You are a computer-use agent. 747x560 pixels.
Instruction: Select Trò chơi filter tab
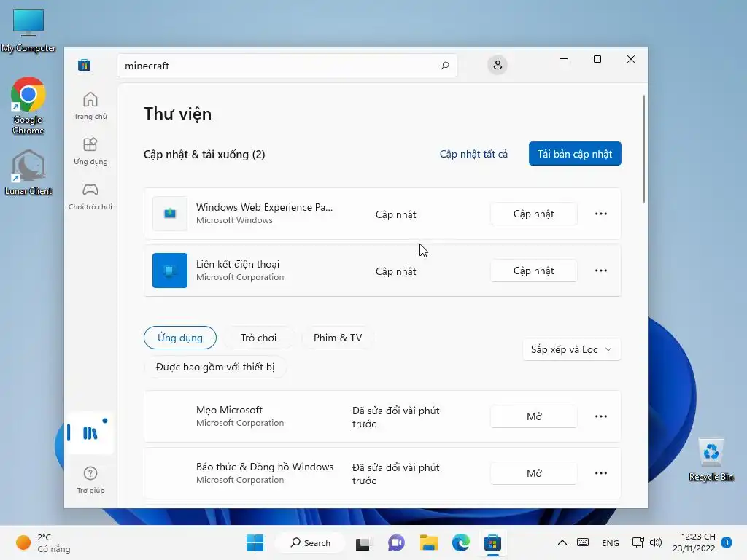259,338
